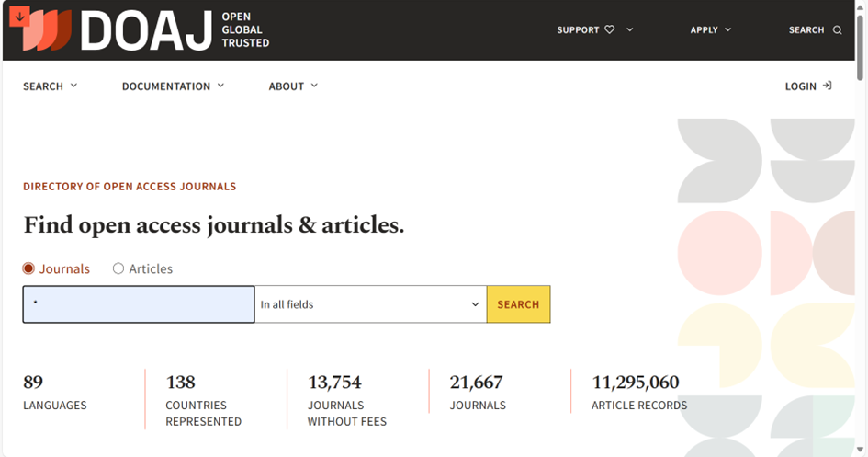Click the 'Journals' radio label text
The image size is (868, 457).
[x=64, y=268]
